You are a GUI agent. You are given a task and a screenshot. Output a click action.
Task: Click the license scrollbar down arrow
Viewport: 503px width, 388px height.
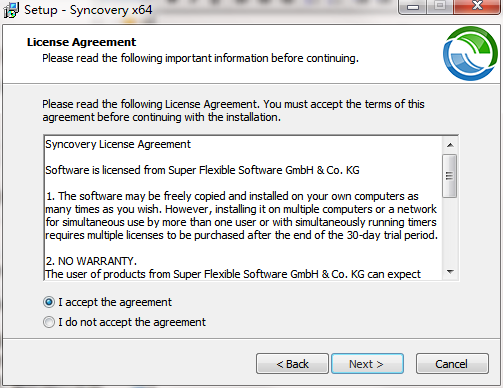[x=450, y=272]
